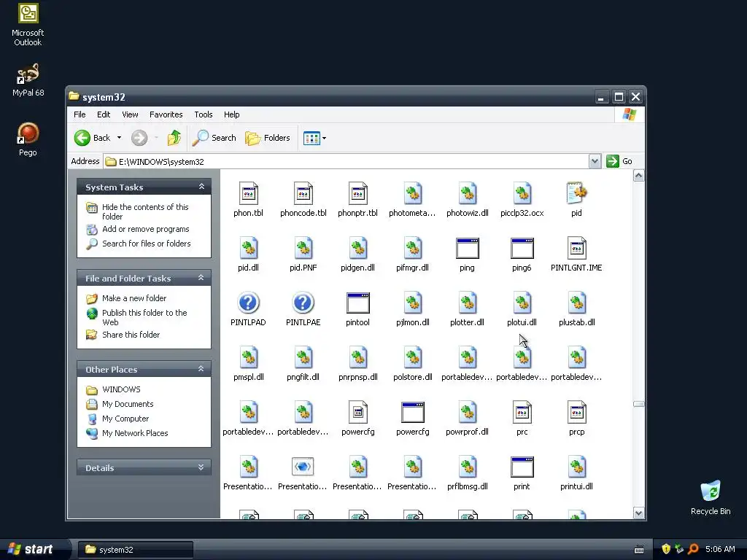
Task: Go up one folder level
Action: (174, 138)
